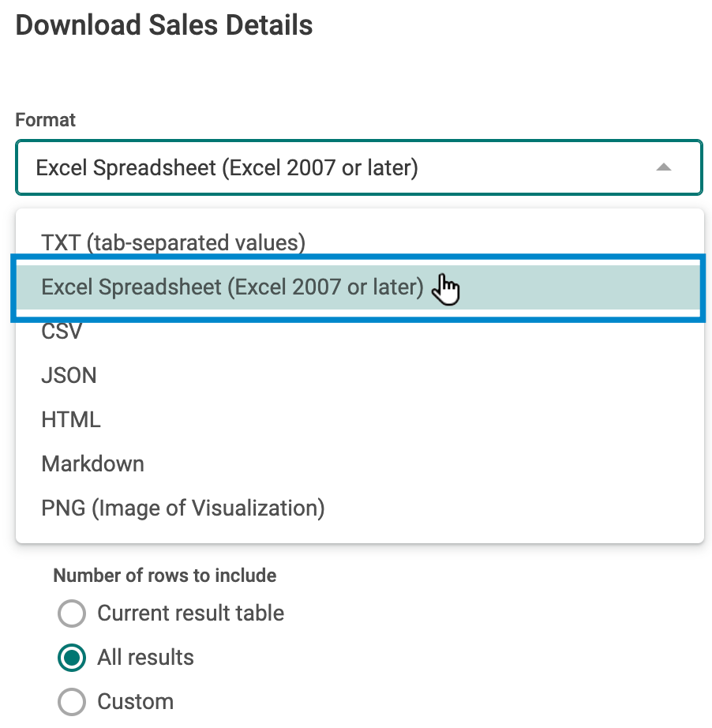Collapse the Format dropdown using the arrow
Image resolution: width=712 pixels, height=728 pixels.
(664, 167)
